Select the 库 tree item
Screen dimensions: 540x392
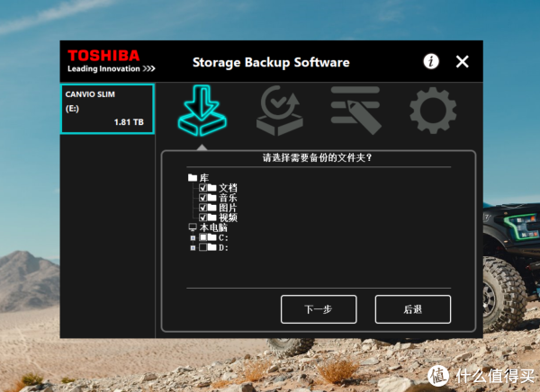(x=204, y=178)
